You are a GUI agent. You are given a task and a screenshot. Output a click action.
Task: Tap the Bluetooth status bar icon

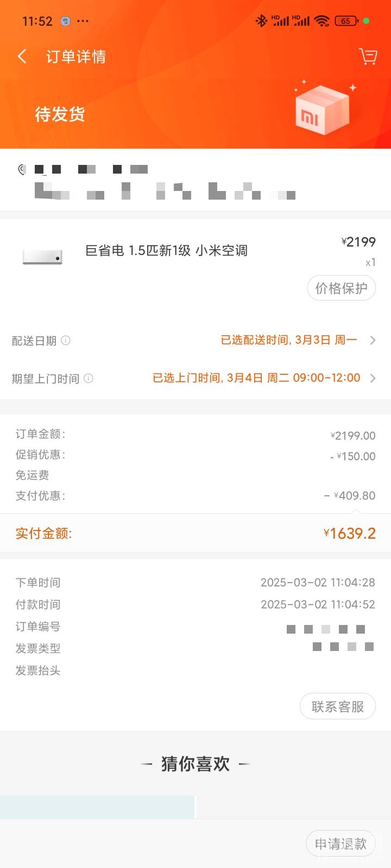point(261,21)
